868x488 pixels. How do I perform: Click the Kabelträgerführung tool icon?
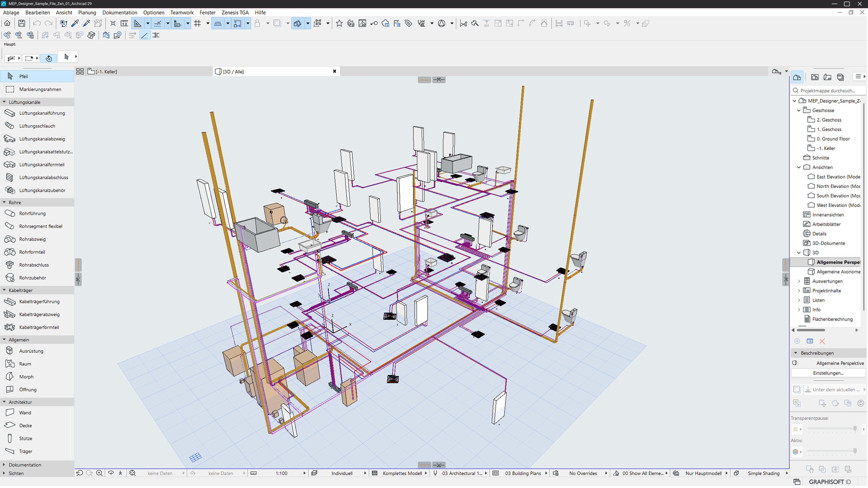pyautogui.click(x=10, y=302)
